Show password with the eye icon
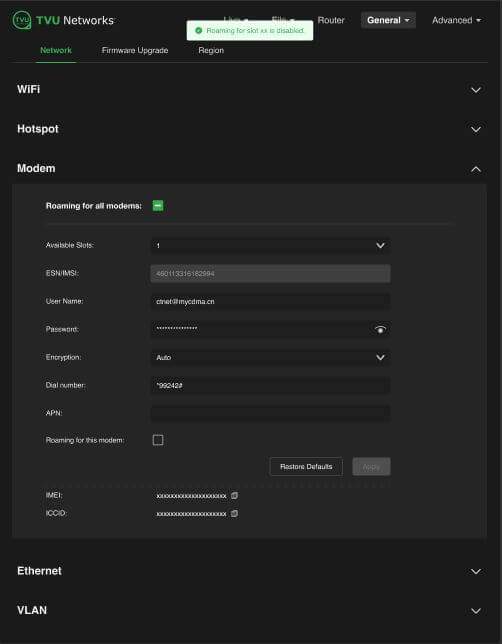The height and width of the screenshot is (644, 502). (380, 329)
